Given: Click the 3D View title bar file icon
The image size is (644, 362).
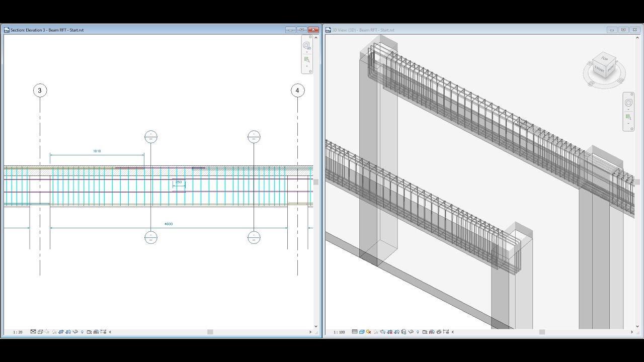Looking at the screenshot, I should pyautogui.click(x=328, y=30).
